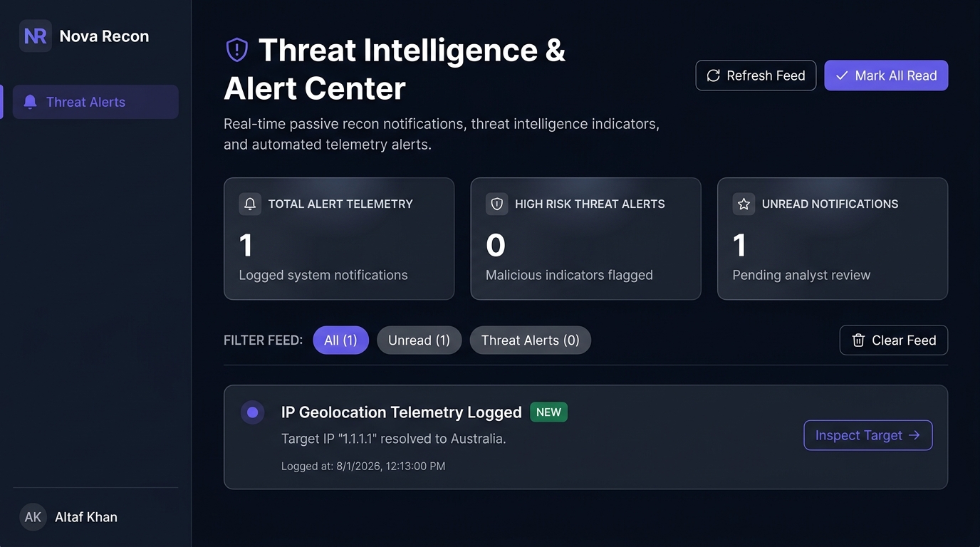Click the checkmark icon in Mark All Read
The image size is (980, 547).
(842, 75)
